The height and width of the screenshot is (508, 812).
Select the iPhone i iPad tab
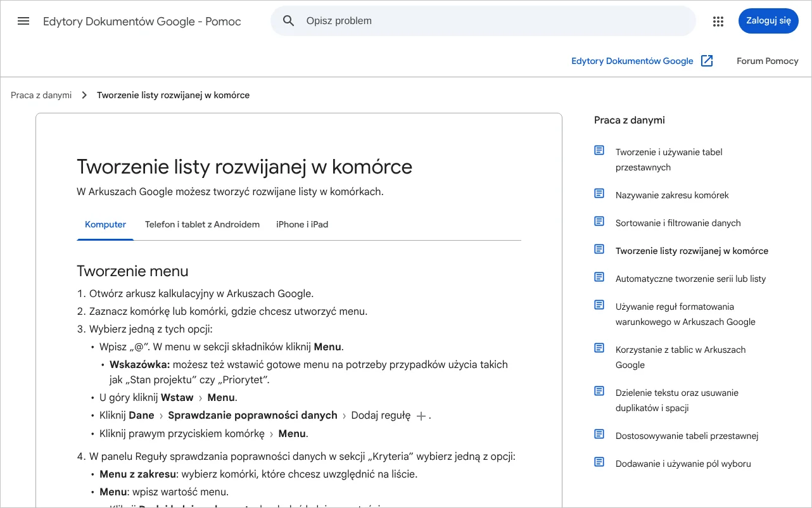point(302,224)
